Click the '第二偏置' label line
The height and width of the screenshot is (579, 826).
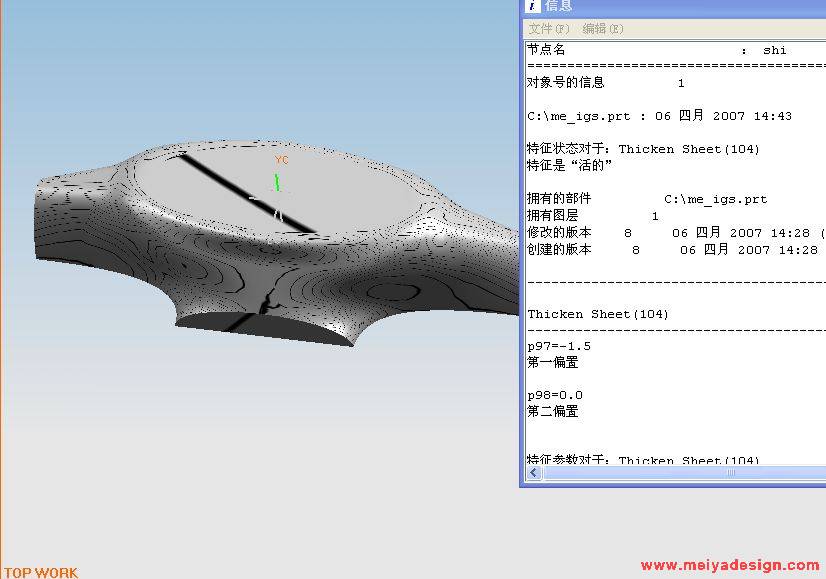tap(553, 411)
